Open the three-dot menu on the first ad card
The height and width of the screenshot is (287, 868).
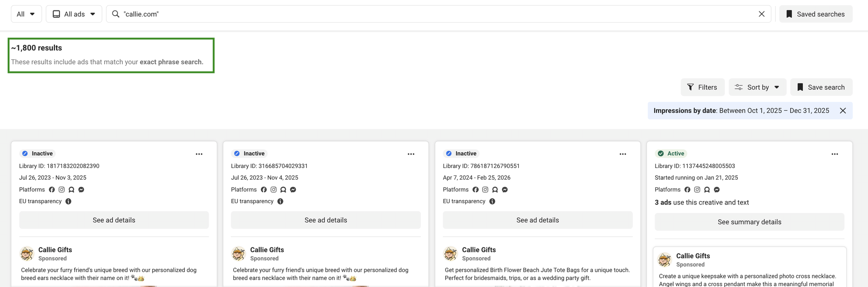click(x=199, y=154)
